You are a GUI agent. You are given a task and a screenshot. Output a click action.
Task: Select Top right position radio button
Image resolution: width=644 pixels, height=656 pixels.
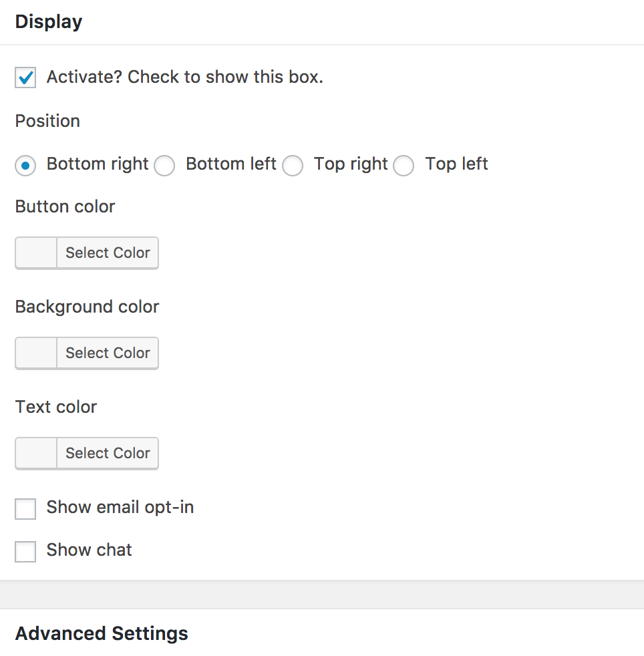point(293,165)
